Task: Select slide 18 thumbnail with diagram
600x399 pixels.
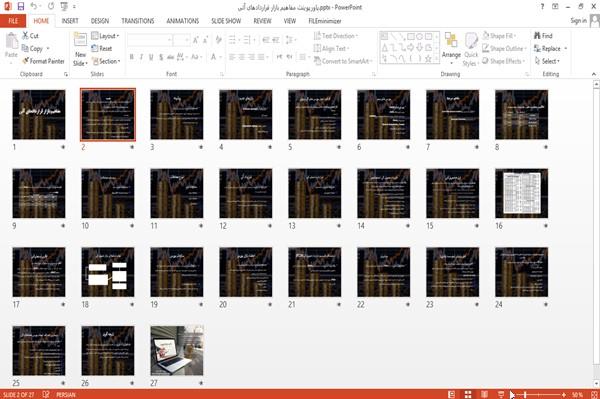Action: pos(108,272)
